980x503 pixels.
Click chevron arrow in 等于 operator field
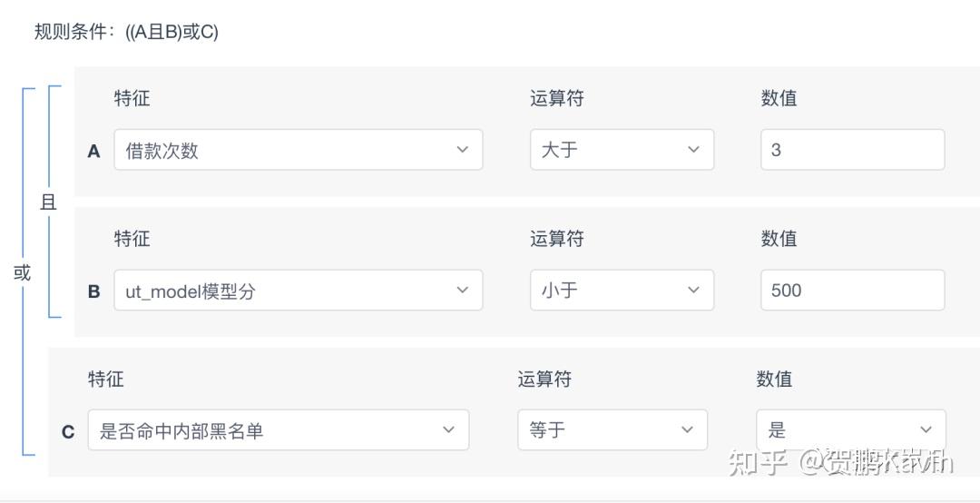click(687, 430)
